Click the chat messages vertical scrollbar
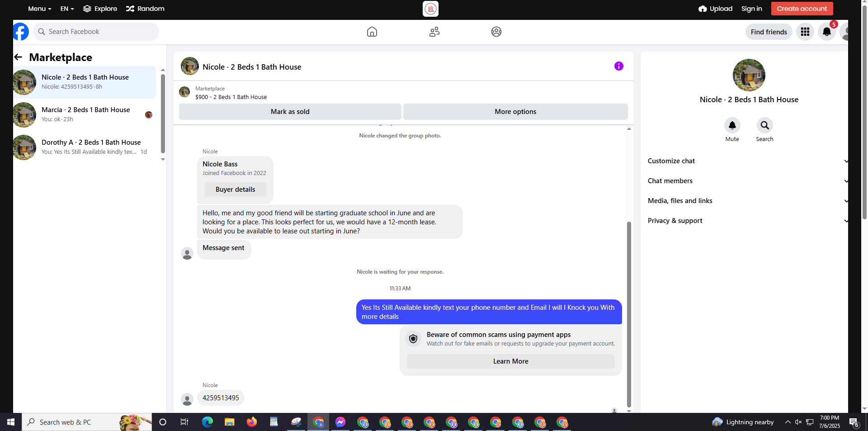868x431 pixels. point(629,314)
